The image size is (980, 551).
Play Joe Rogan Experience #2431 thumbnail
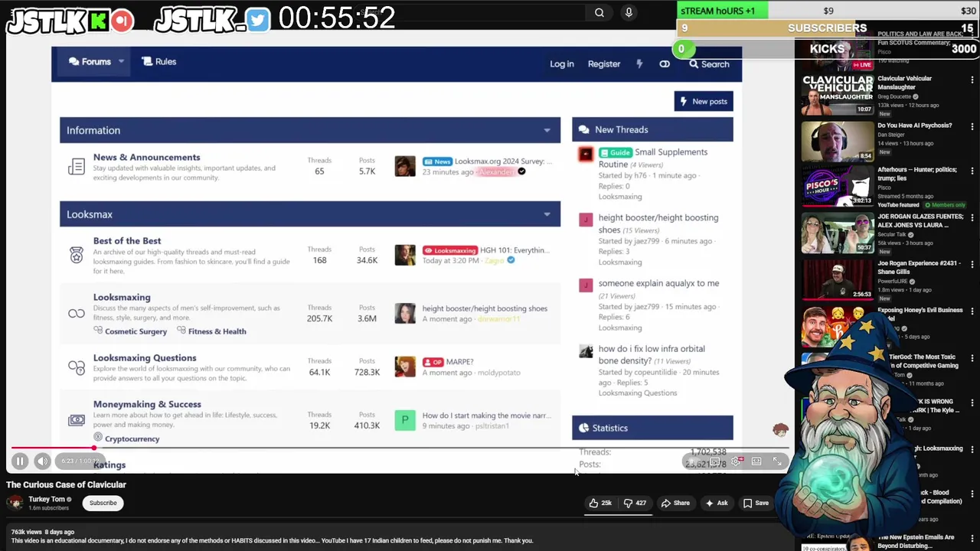click(x=837, y=279)
